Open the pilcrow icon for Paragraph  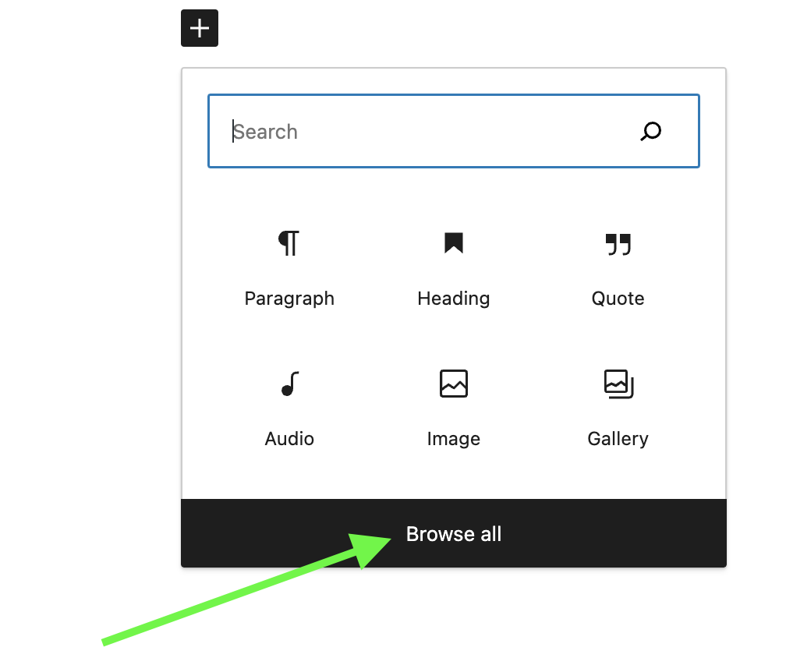point(289,244)
